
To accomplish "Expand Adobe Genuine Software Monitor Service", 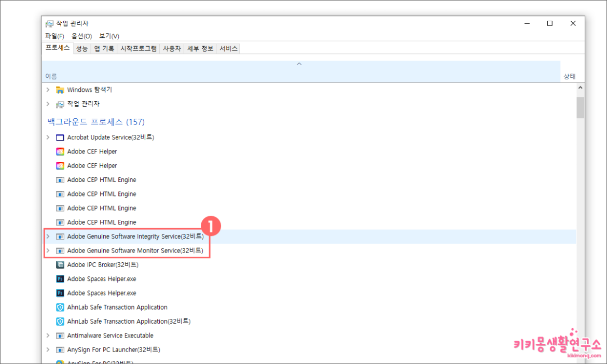I will (x=48, y=250).
